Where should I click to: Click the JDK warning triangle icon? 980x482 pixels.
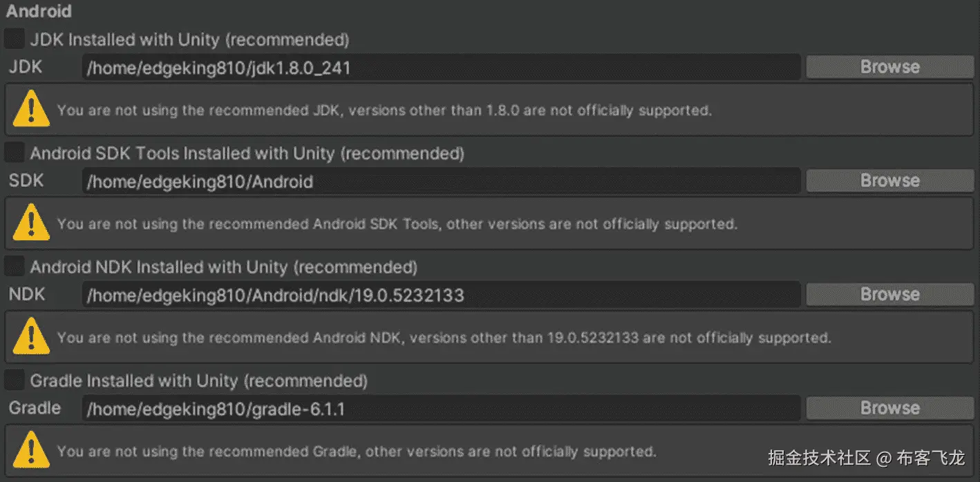pyautogui.click(x=30, y=110)
